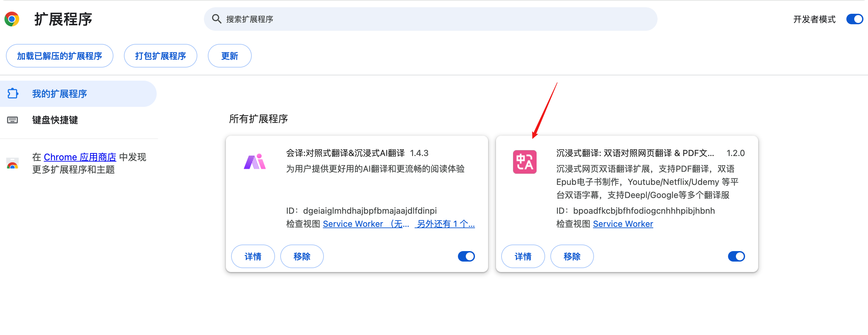The width and height of the screenshot is (868, 335).
Task: Click version number 1.2.0
Action: [736, 153]
